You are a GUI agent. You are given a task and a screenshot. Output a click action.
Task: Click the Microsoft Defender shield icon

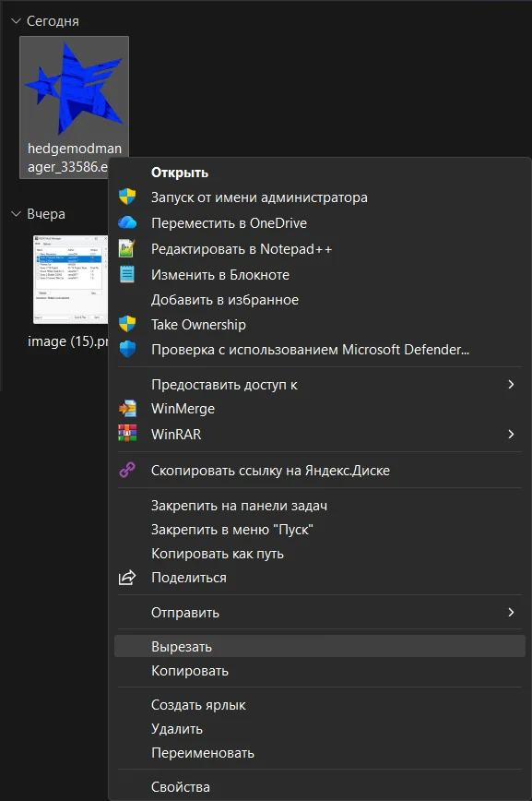(127, 349)
